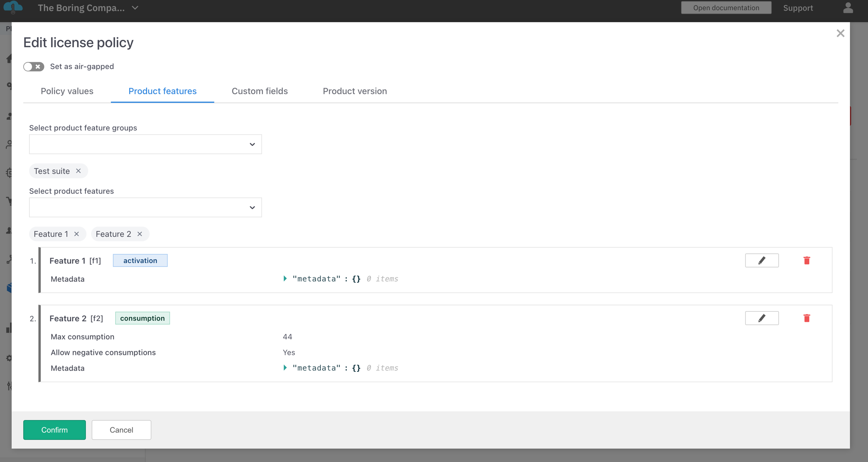Viewport: 868px width, 462px height.
Task: Open The Boring Company selector chevron
Action: tap(135, 8)
